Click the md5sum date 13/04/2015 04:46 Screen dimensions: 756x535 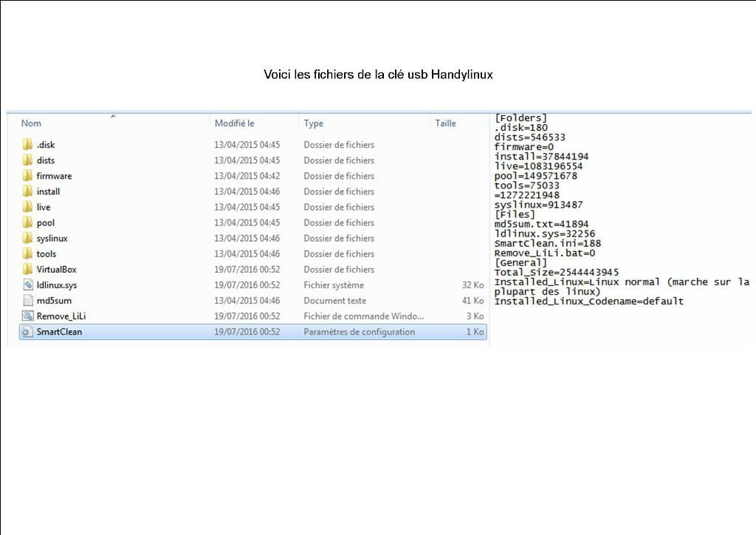tap(247, 301)
